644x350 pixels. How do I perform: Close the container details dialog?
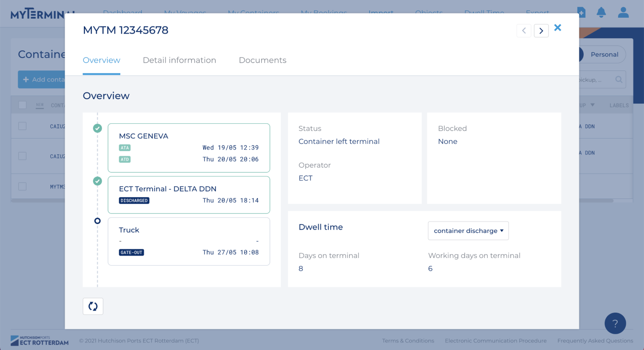pos(558,28)
